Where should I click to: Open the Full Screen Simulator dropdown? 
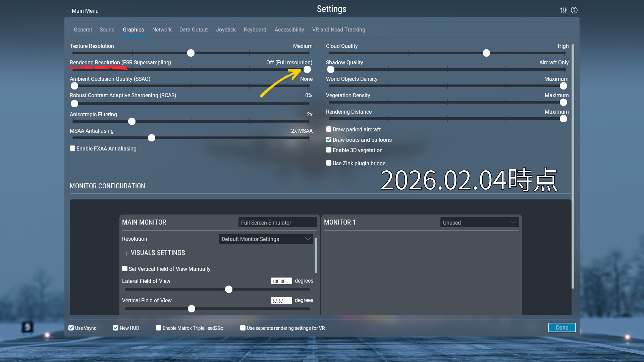pos(277,223)
